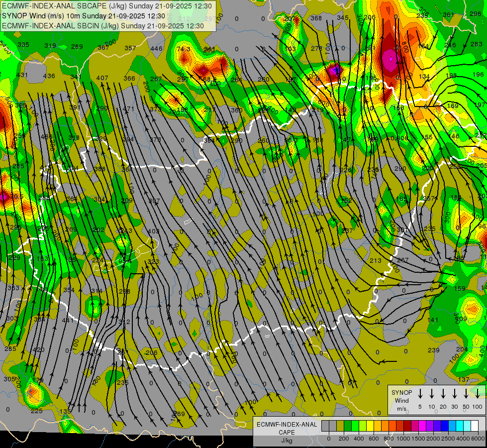Click the J/kg unit label in legend
487x448 pixels.
pos(287,441)
